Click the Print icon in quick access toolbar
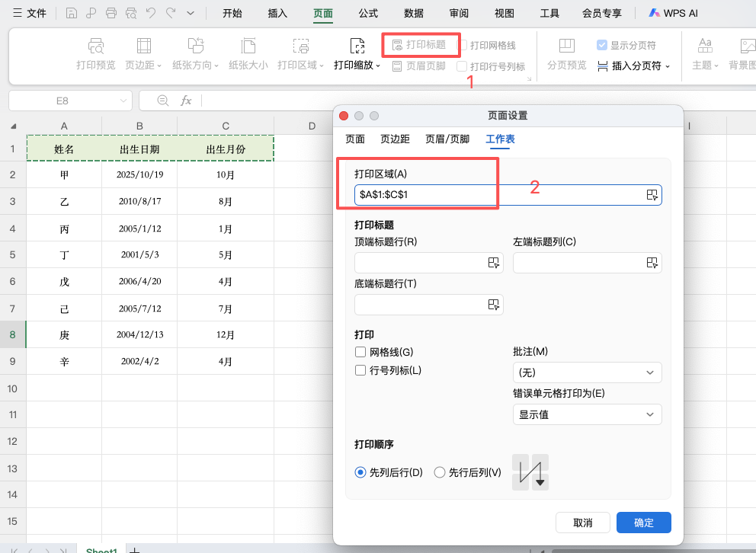The height and width of the screenshot is (553, 756). pos(111,13)
